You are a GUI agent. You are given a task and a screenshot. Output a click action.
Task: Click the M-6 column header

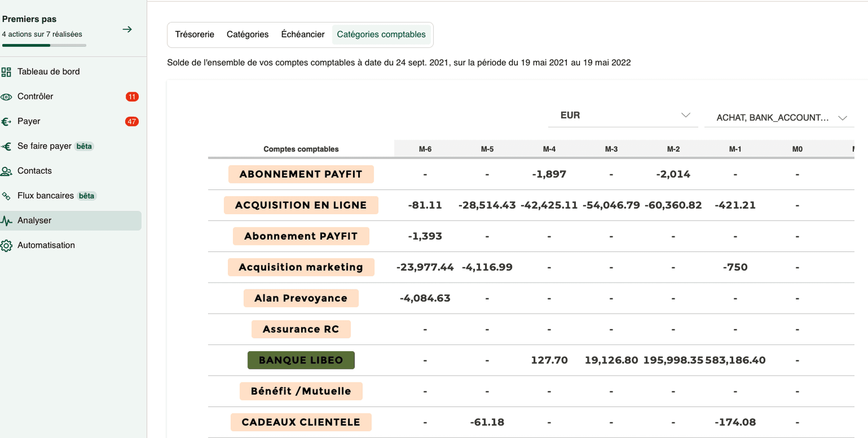tap(425, 149)
